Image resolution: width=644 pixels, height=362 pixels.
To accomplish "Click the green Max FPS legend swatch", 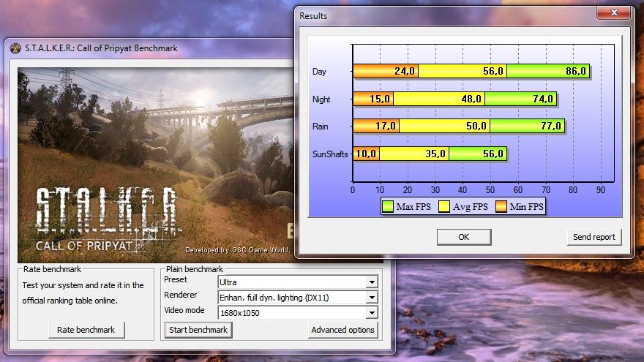I will coord(388,207).
